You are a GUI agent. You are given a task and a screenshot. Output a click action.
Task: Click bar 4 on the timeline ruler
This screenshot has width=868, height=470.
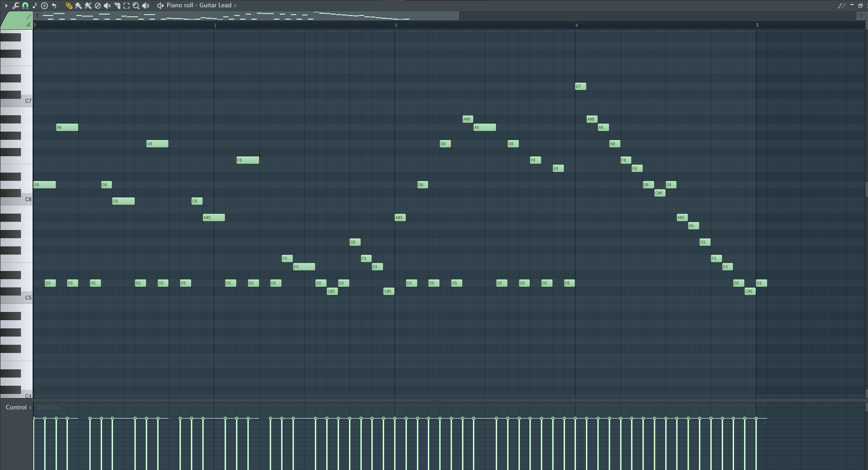(576, 25)
